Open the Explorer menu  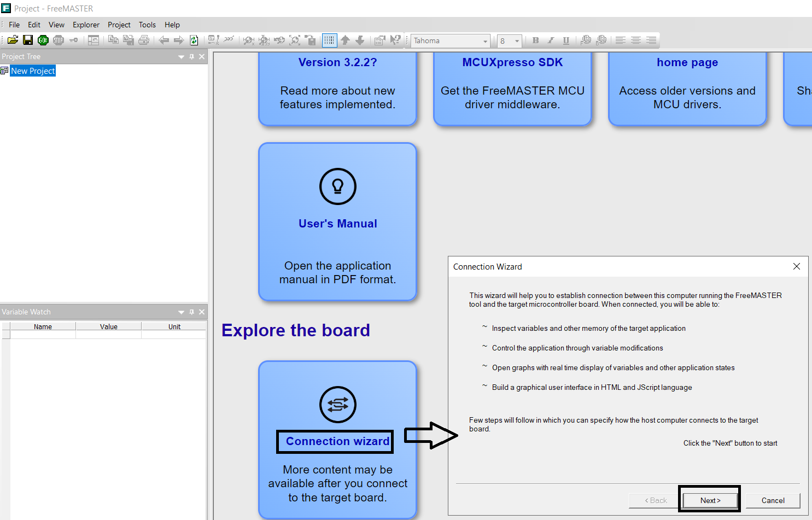(x=86, y=25)
